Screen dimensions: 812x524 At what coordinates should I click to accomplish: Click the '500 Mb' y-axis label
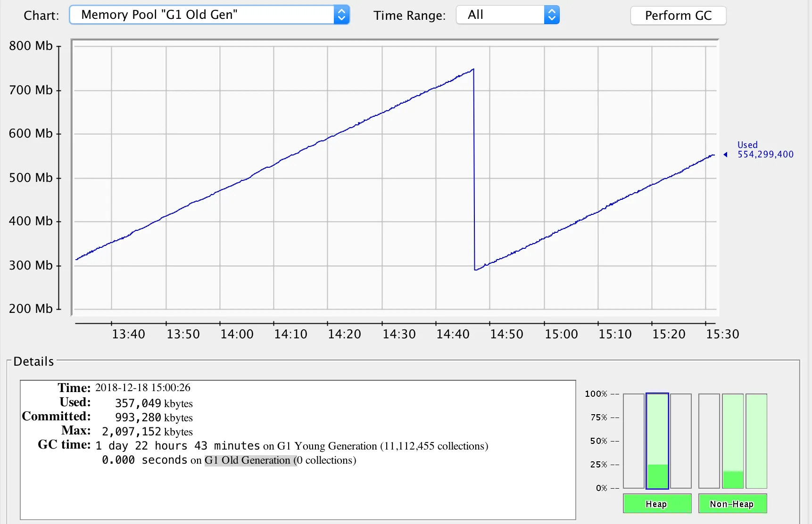click(31, 178)
